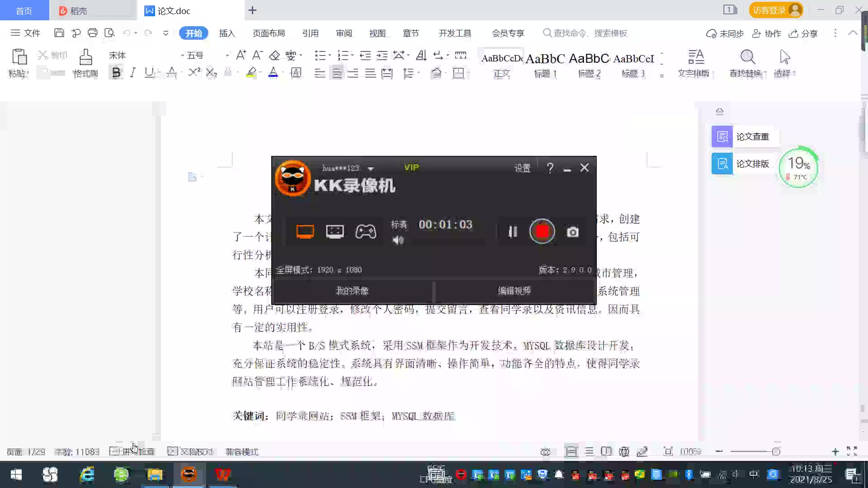The image size is (868, 488).
Task: Click the format painter 格式刷 icon
Action: [x=85, y=58]
